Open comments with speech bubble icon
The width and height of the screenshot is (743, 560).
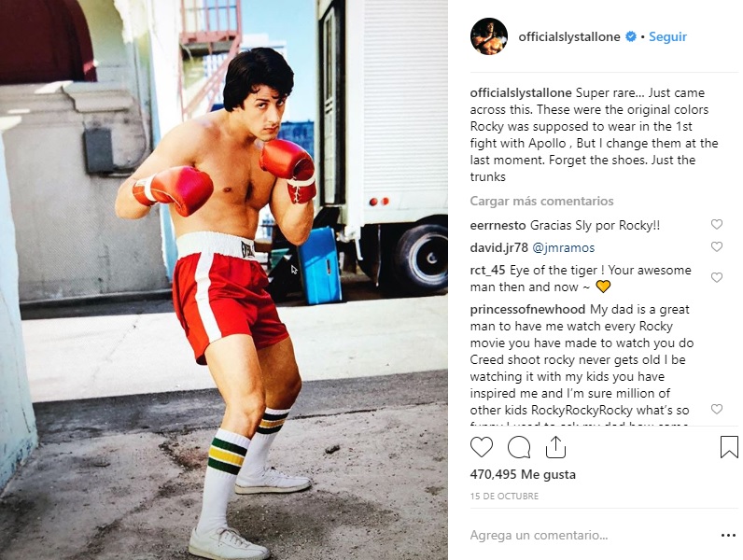pyautogui.click(x=519, y=447)
